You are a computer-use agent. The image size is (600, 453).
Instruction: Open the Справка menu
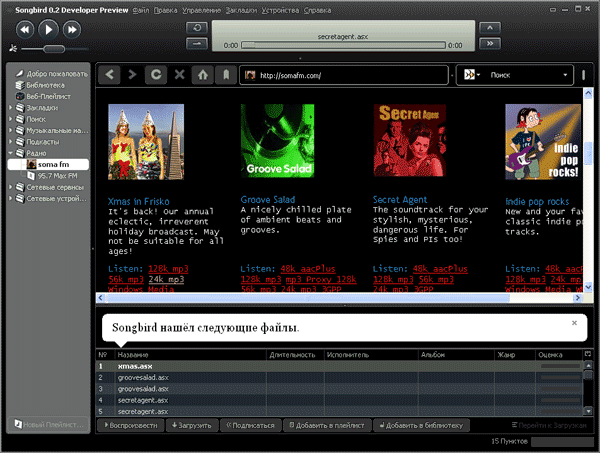pyautogui.click(x=317, y=10)
